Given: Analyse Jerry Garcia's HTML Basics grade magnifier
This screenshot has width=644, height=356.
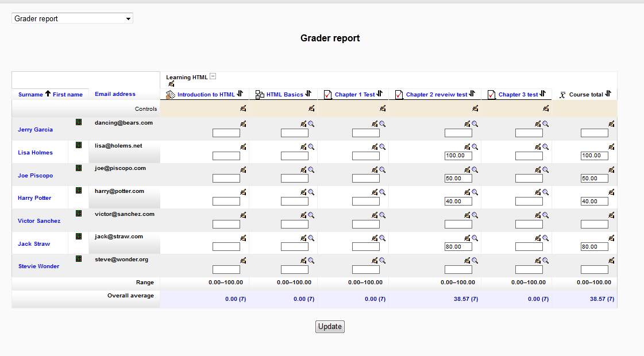Looking at the screenshot, I should point(311,123).
